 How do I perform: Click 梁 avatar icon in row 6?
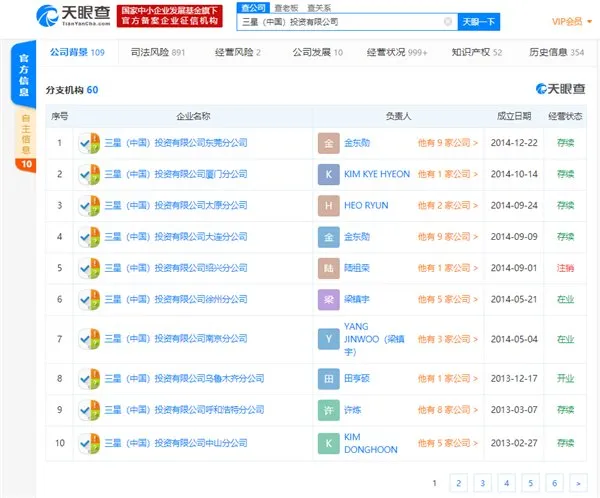pos(329,300)
